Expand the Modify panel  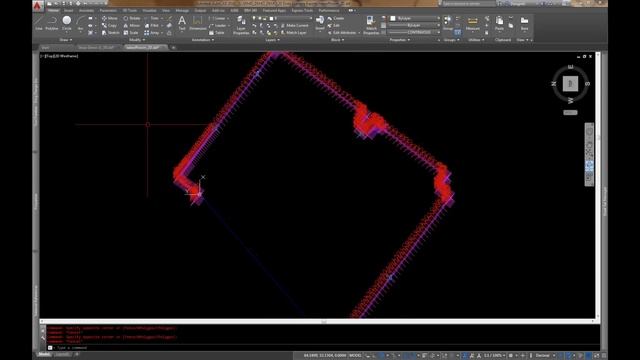pos(137,40)
